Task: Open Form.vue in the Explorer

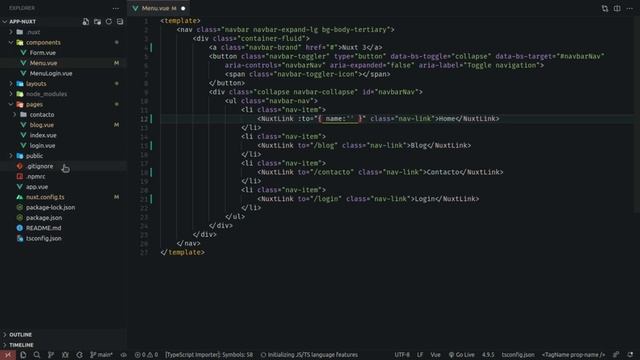Action: pyautogui.click(x=63, y=53)
